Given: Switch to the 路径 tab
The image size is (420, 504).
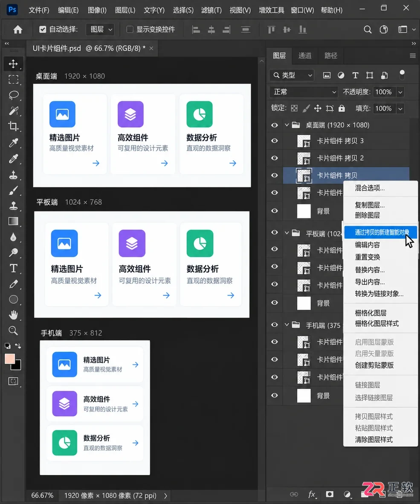Looking at the screenshot, I should point(330,56).
